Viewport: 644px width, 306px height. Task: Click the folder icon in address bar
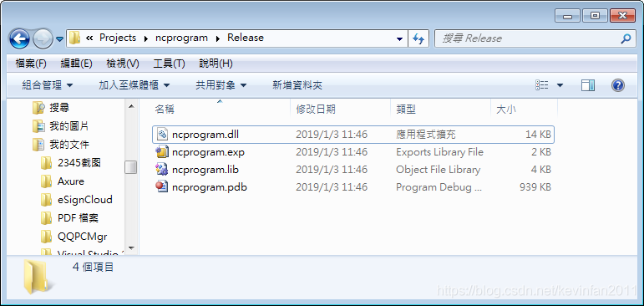point(74,38)
